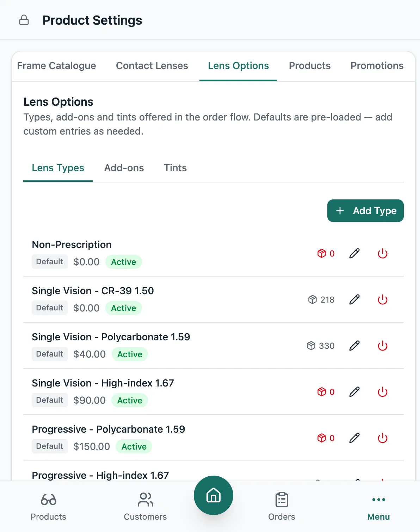
Task: Click the Single Vision - CR-39 1.50 title
Action: point(93,291)
